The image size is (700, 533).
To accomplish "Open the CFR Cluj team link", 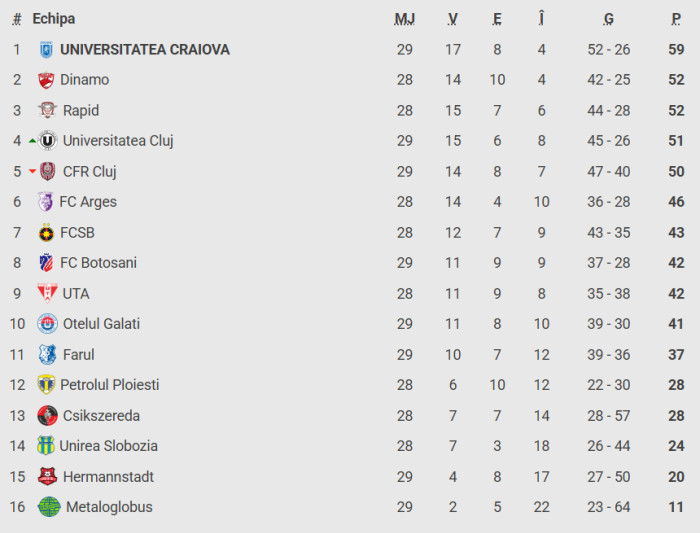I will [90, 171].
